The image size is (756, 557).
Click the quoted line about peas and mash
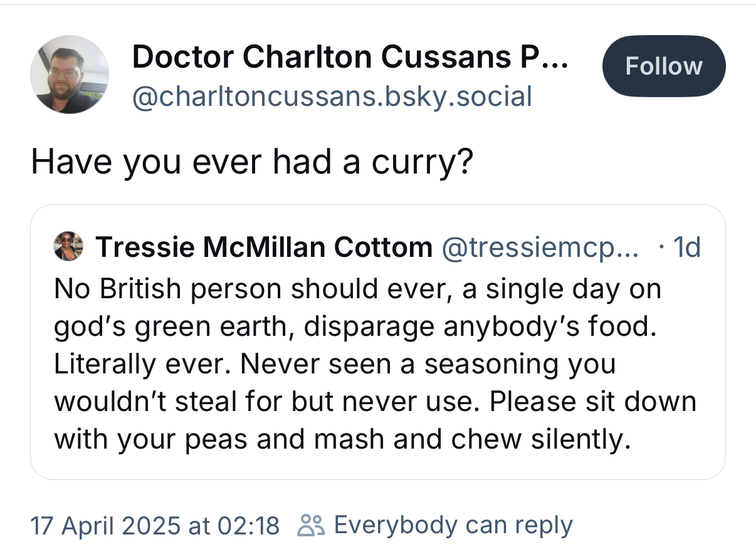pos(342,439)
